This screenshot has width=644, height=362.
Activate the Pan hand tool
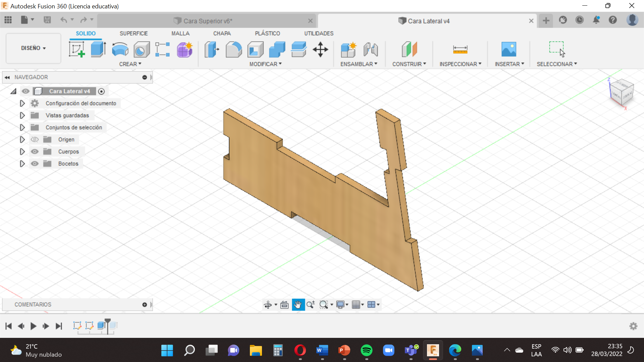tap(298, 305)
